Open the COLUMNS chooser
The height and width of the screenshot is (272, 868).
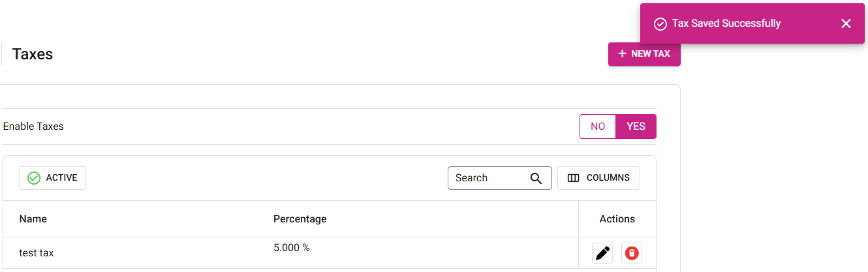598,178
